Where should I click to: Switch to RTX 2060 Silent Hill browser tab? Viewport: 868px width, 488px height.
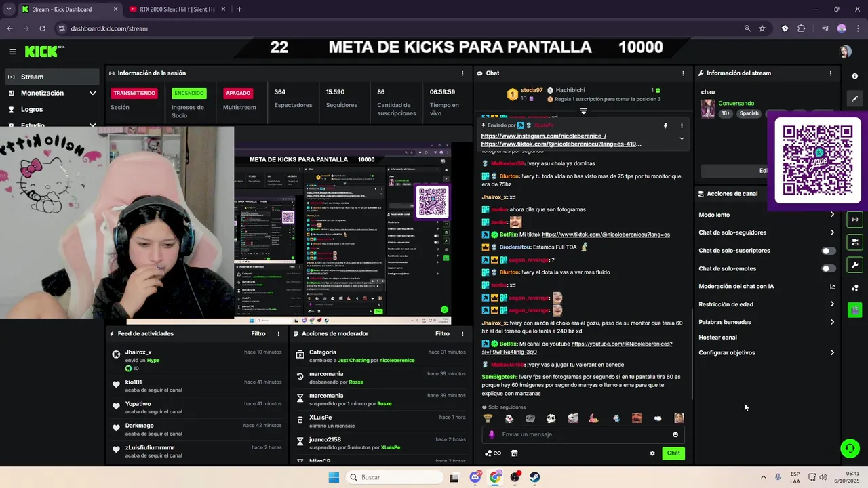(176, 9)
